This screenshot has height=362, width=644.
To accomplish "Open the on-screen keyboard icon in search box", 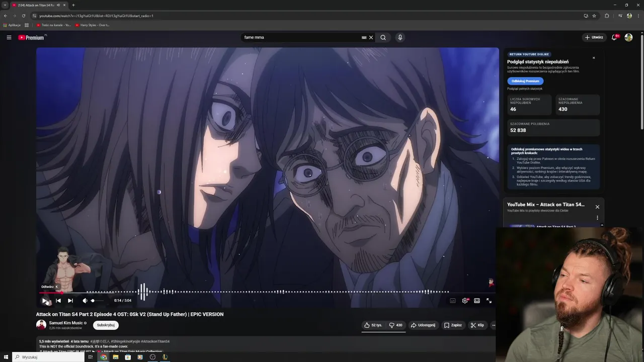I will pyautogui.click(x=364, y=37).
